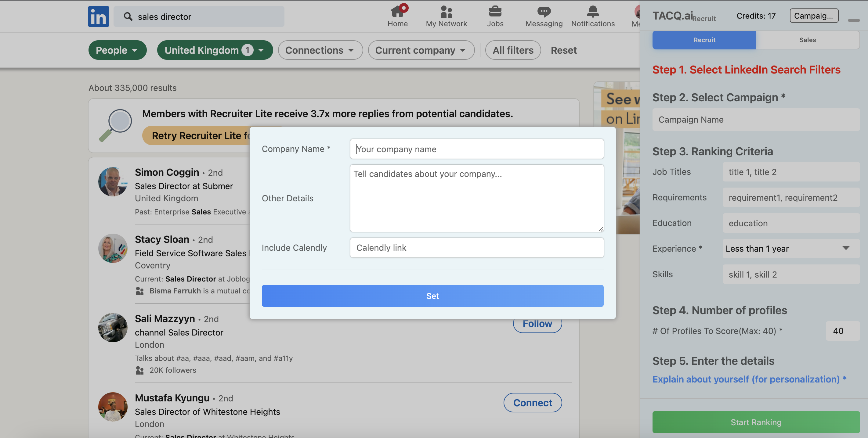This screenshot has width=868, height=438.
Task: Expand the Connections filter dropdown
Action: (320, 50)
